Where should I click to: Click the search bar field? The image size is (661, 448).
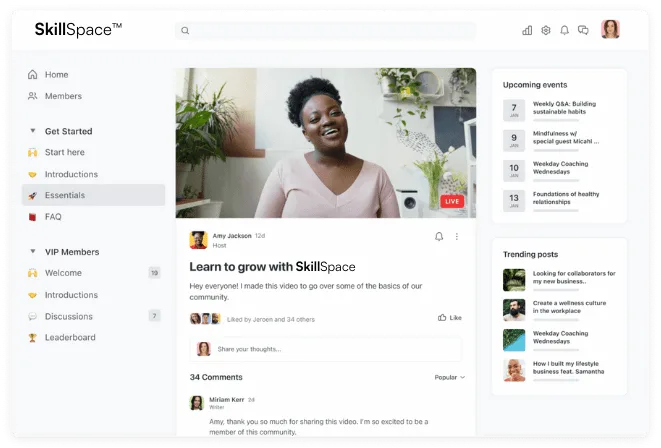pyautogui.click(x=325, y=30)
